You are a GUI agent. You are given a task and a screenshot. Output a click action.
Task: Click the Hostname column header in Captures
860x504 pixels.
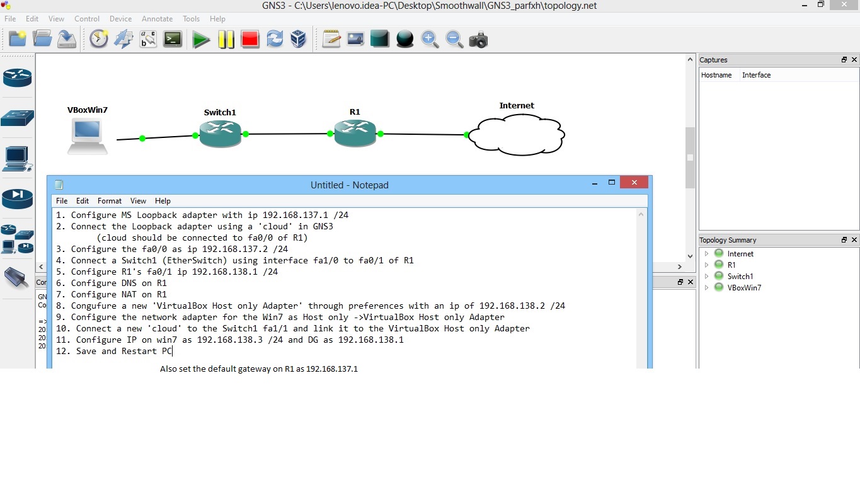pyautogui.click(x=716, y=75)
